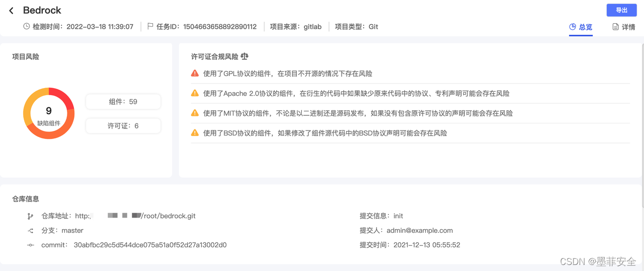Click the 项目来源：gitlab label
The height and width of the screenshot is (271, 644).
tap(296, 27)
